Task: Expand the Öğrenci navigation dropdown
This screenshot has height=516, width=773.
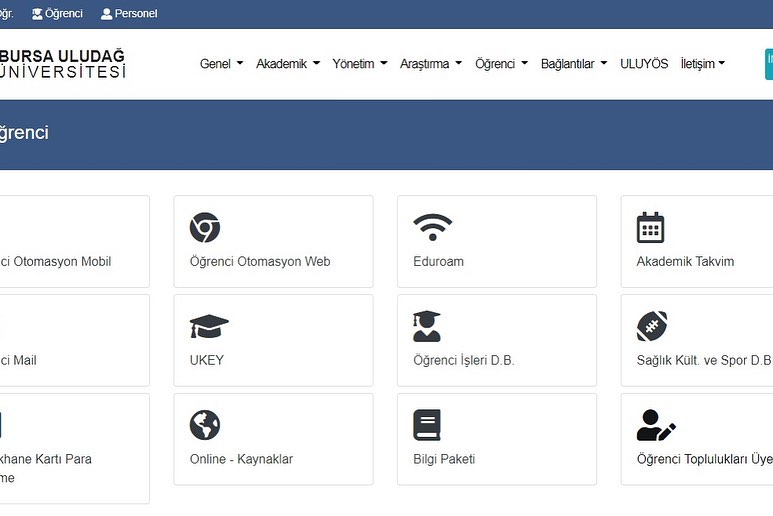Action: 501,64
